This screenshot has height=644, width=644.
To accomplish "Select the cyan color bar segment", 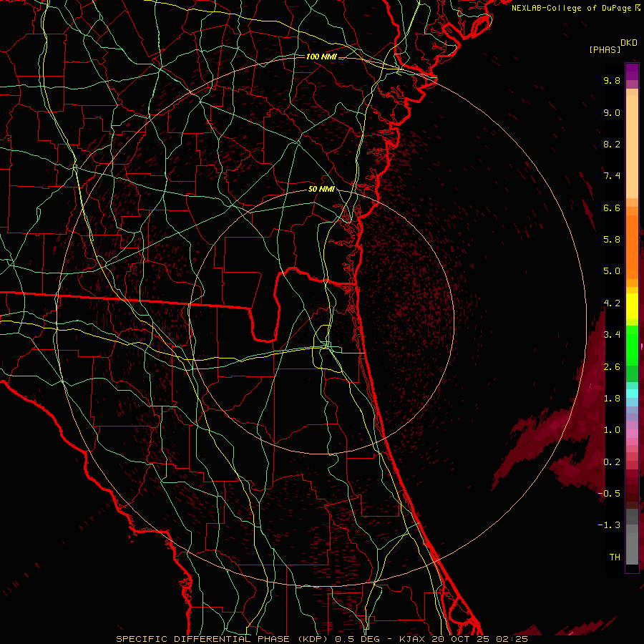I will click(632, 394).
